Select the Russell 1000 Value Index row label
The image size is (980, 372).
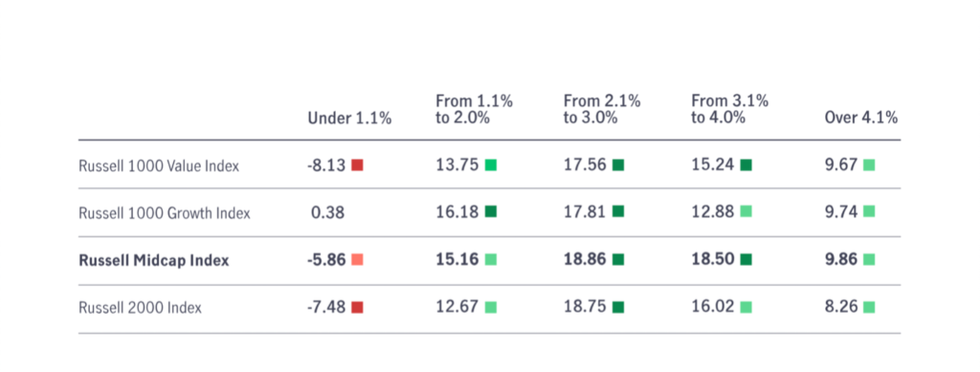[159, 166]
